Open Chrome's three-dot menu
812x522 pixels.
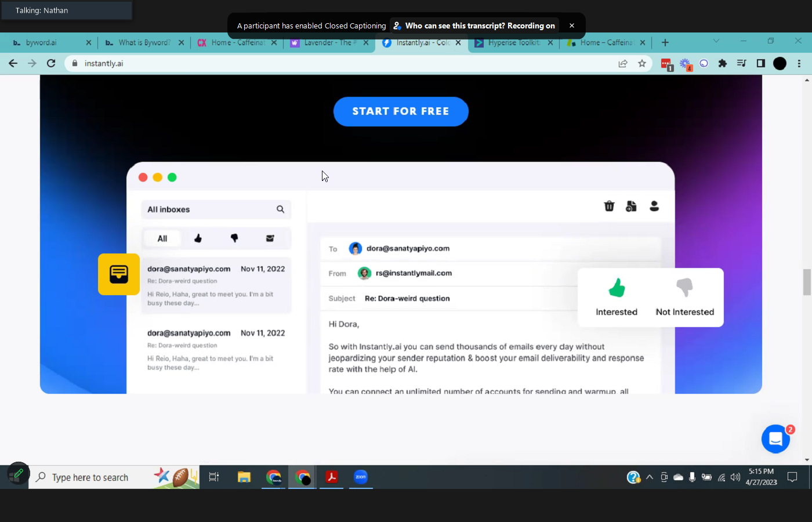799,63
